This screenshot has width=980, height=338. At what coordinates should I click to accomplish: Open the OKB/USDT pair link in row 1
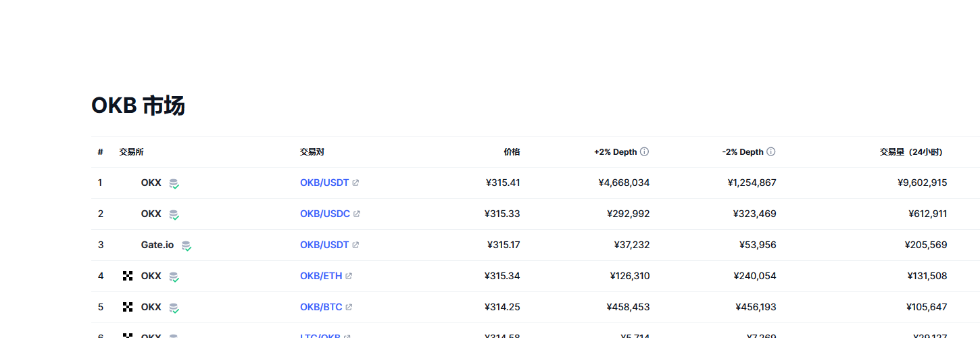(x=324, y=183)
